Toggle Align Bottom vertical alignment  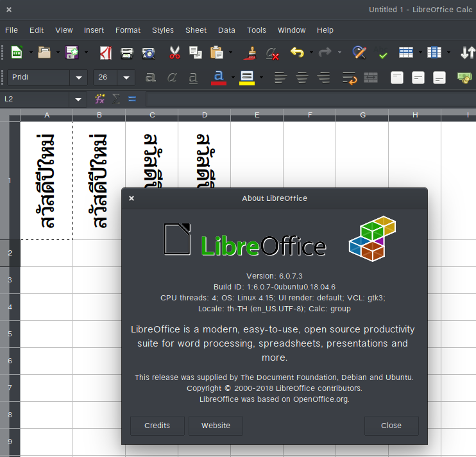[x=439, y=78]
